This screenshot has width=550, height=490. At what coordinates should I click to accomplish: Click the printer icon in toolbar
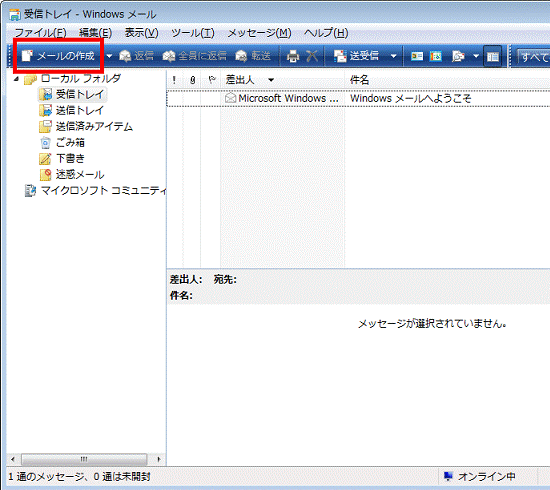click(293, 56)
